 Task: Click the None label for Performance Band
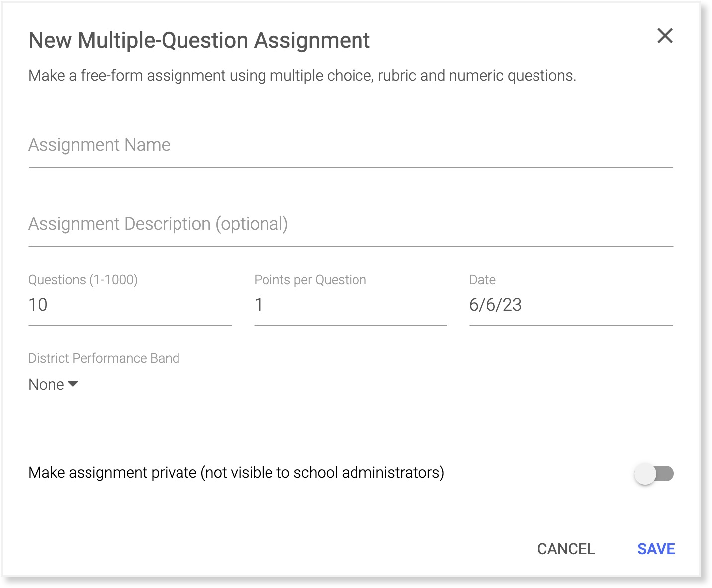(x=45, y=384)
